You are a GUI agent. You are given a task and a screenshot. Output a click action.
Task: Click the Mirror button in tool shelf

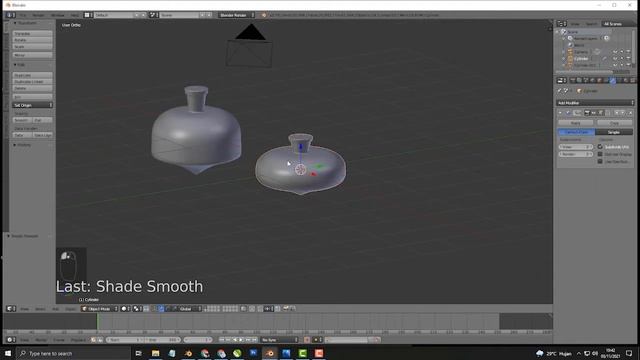(x=33, y=55)
